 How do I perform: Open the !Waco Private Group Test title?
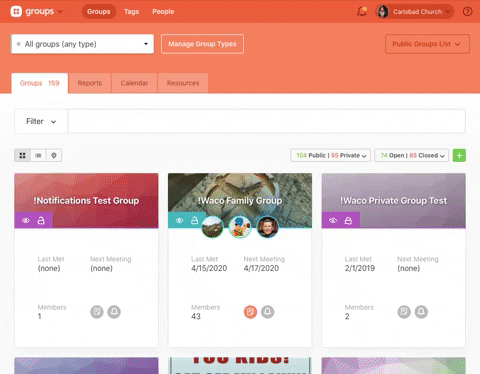(393, 201)
